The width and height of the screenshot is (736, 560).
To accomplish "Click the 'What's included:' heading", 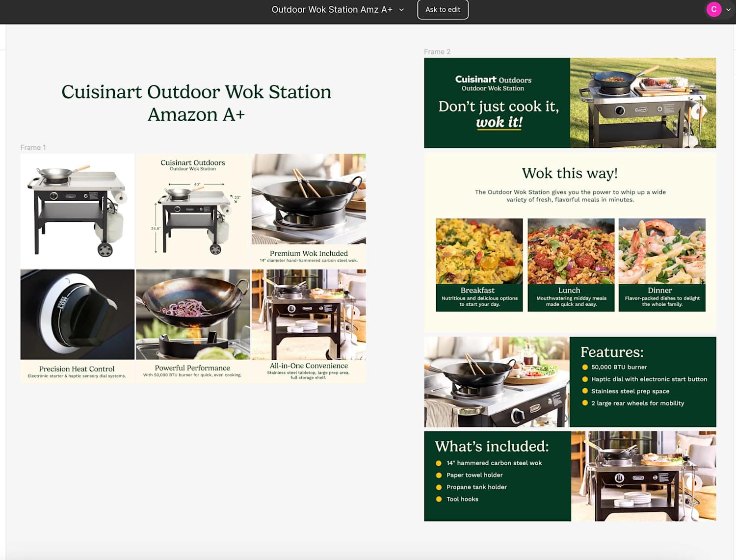I will (x=492, y=446).
